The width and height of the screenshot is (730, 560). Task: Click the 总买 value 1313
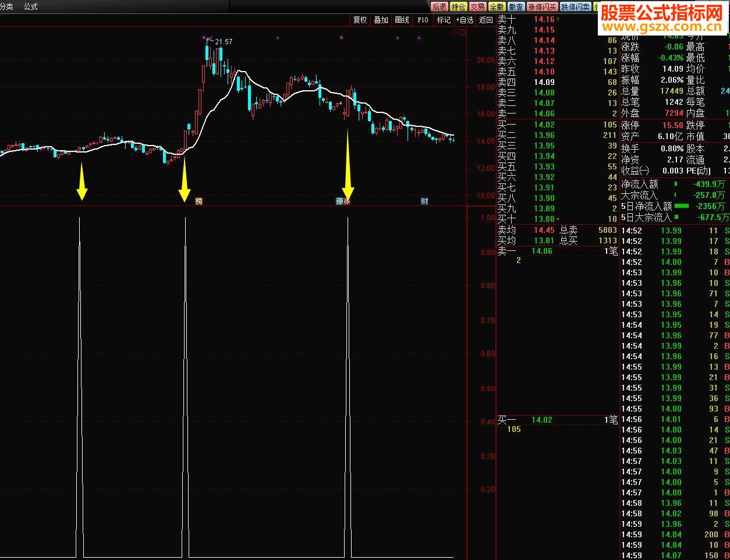607,240
